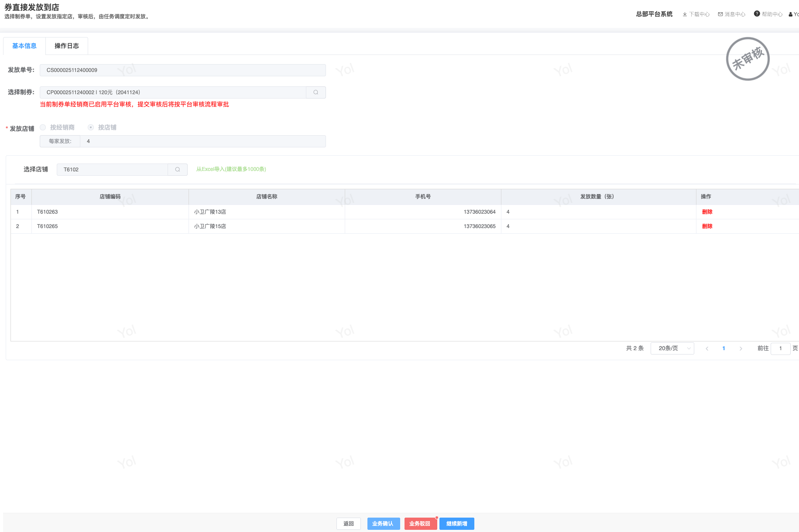Click the user account icon at top right
Screen dimensions: 799x532
click(791, 14)
